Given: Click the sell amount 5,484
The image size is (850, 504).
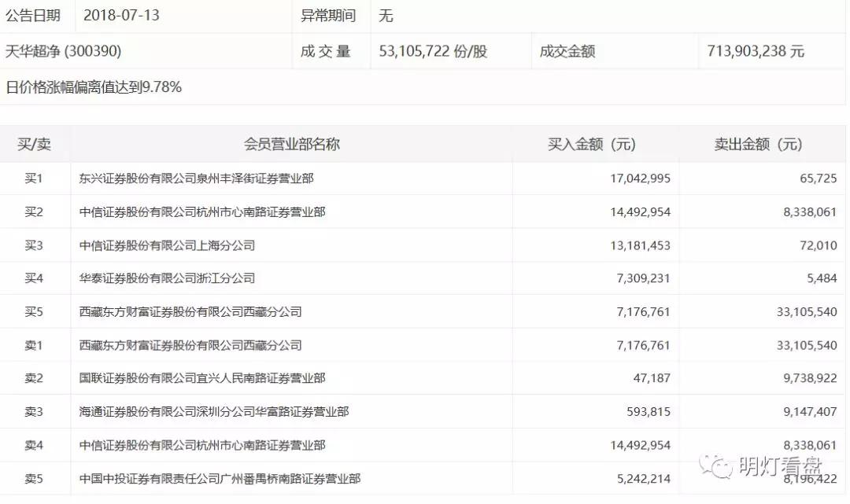Looking at the screenshot, I should [x=822, y=278].
